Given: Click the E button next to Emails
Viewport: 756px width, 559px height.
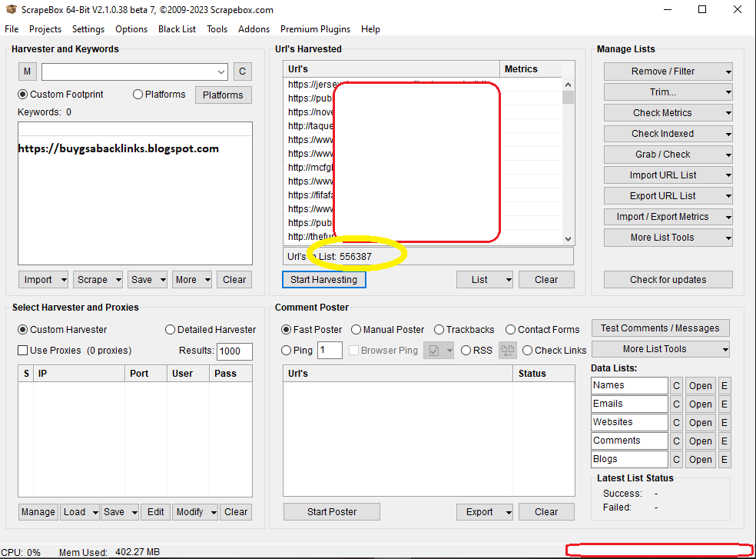Looking at the screenshot, I should [x=724, y=404].
